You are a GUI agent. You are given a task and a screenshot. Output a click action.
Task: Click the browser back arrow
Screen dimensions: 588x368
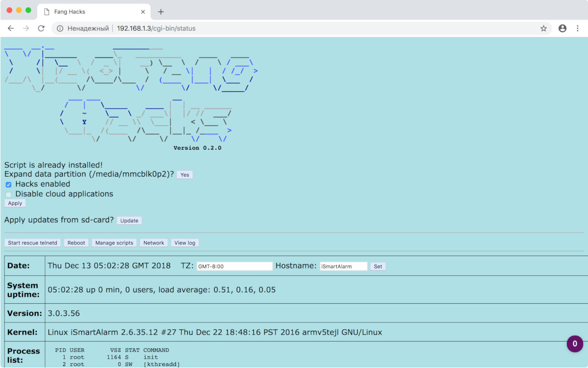tap(11, 28)
